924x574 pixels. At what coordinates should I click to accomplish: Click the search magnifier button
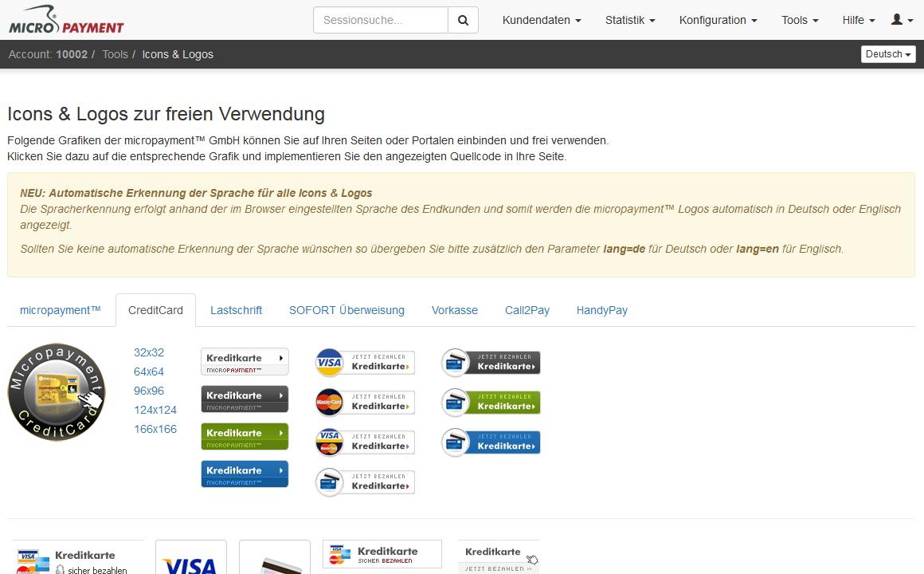463,20
